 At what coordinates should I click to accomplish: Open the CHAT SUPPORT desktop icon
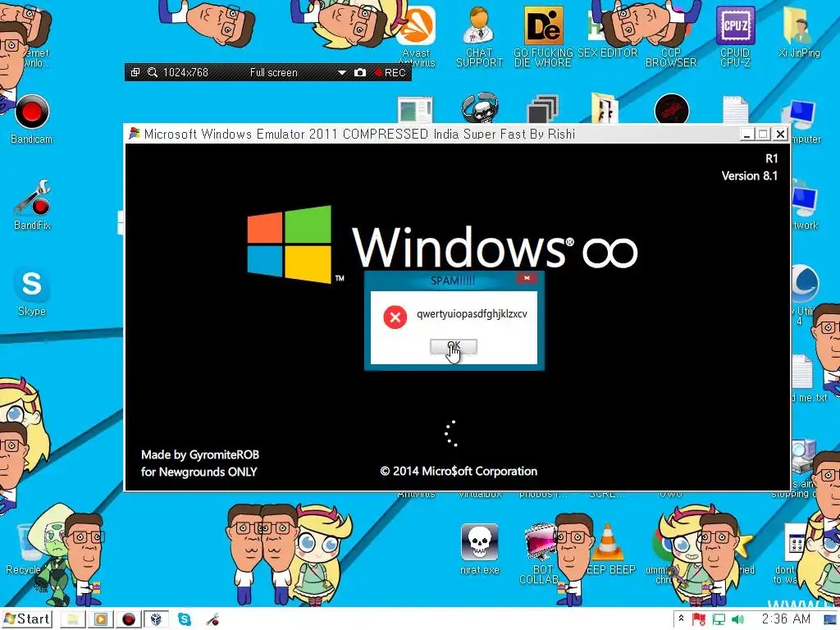click(x=479, y=36)
